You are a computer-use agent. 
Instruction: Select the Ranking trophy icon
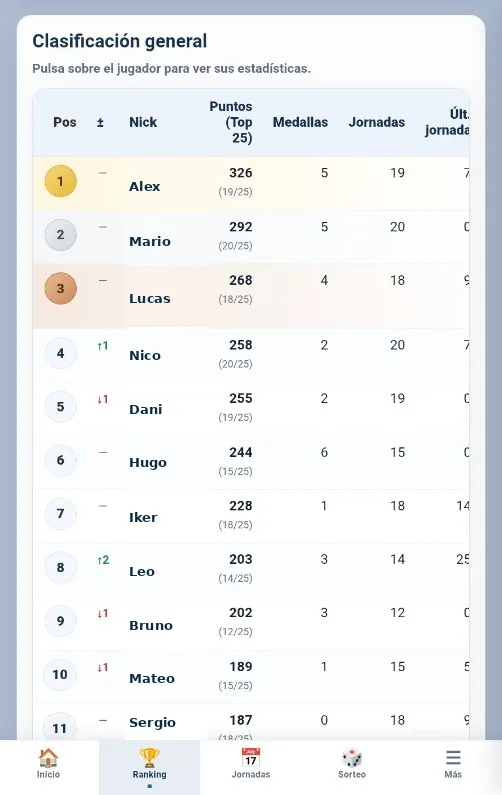tap(149, 758)
